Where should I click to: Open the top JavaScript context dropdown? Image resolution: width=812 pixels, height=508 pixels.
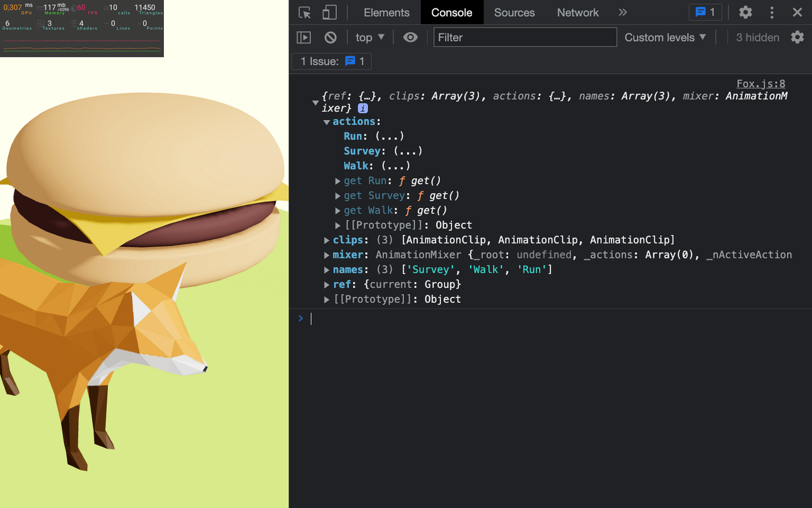[370, 37]
